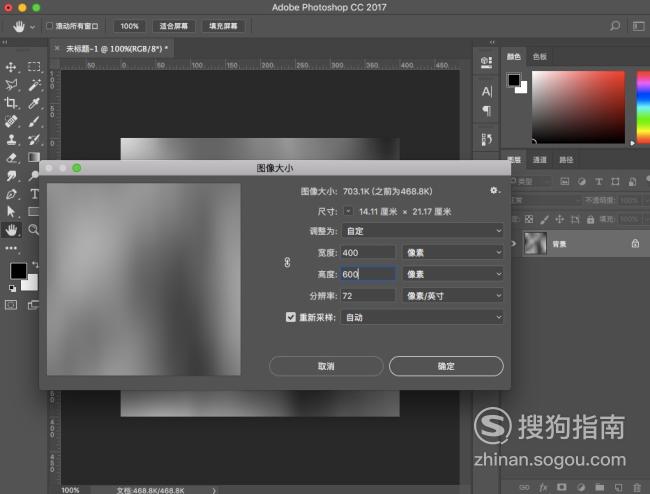Screen dimensions: 650x494
Task: Select the Crop tool
Action: pyautogui.click(x=11, y=103)
